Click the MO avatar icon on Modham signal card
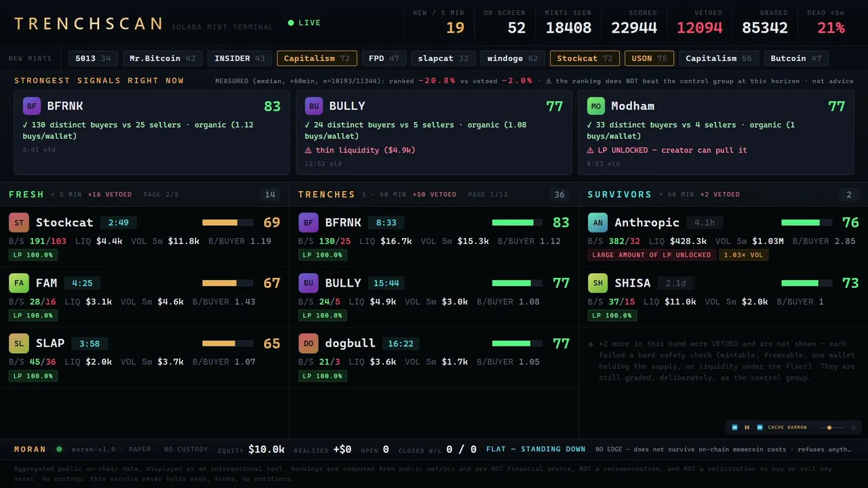 595,106
